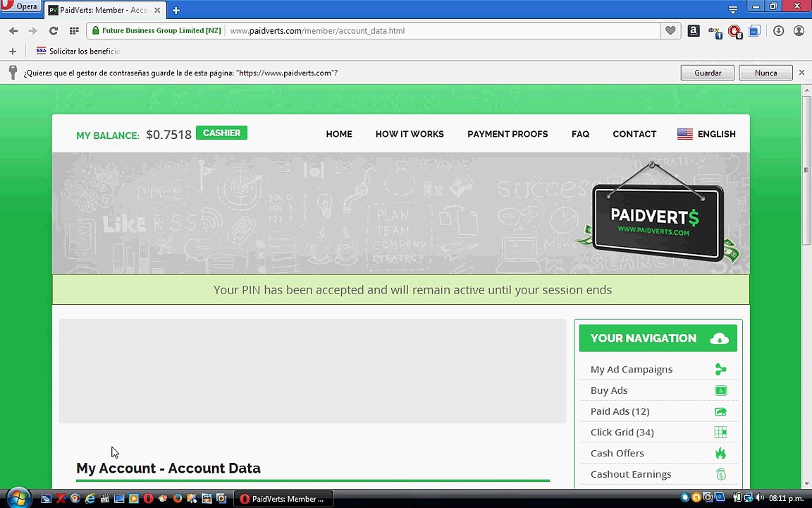
Task: Launch Firefox from taskbar quick launch
Action: click(x=177, y=499)
